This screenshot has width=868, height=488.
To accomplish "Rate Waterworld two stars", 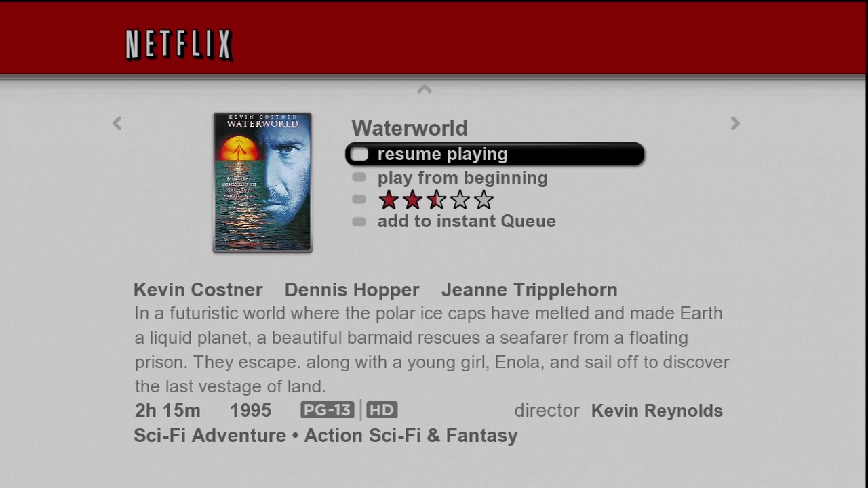I will coord(412,200).
